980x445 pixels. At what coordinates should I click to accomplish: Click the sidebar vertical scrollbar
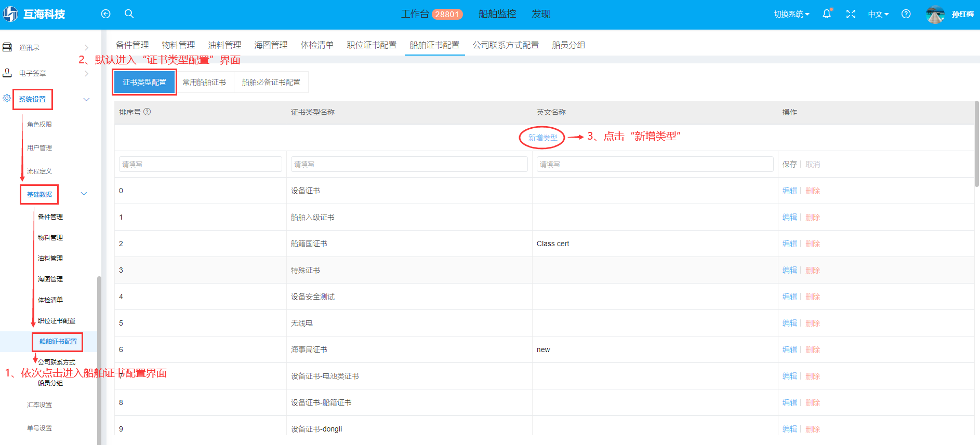click(99, 360)
